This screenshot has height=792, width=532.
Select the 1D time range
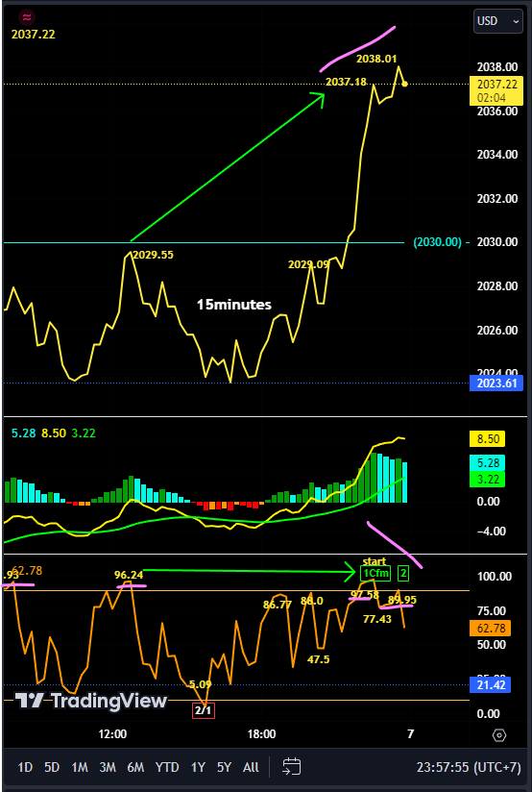[25, 767]
